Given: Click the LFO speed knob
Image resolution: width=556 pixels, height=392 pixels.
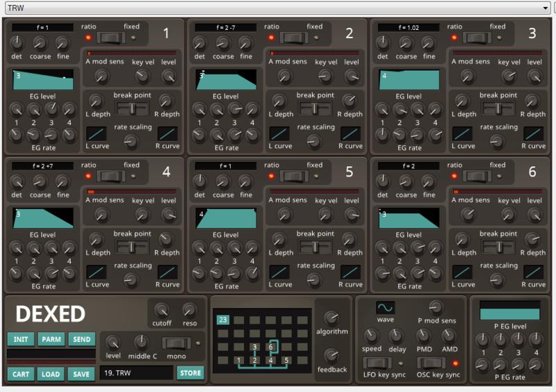Looking at the screenshot, I should coord(371,335).
